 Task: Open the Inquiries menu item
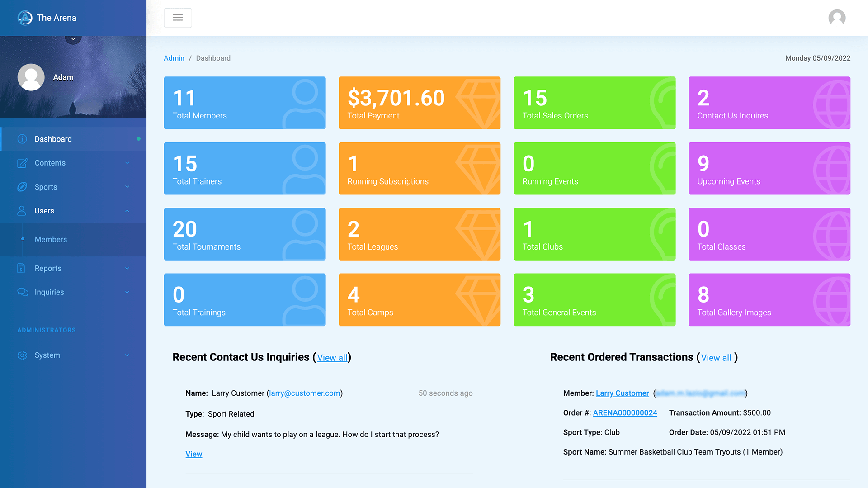click(x=73, y=292)
